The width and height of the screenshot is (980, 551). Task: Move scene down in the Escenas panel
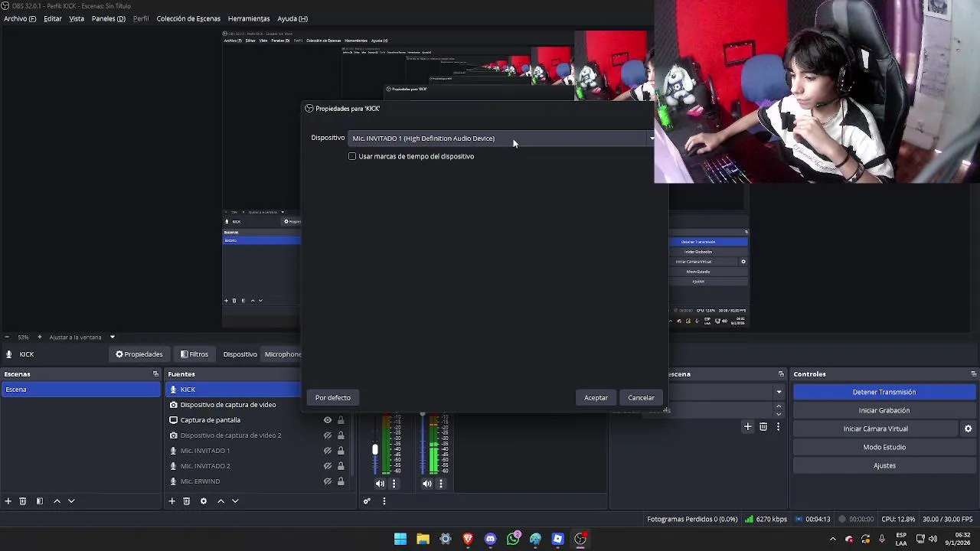point(71,500)
